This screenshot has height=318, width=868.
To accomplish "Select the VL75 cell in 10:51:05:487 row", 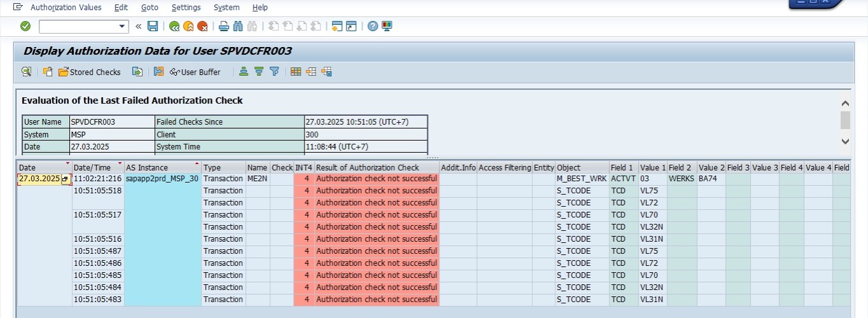I will 652,251.
